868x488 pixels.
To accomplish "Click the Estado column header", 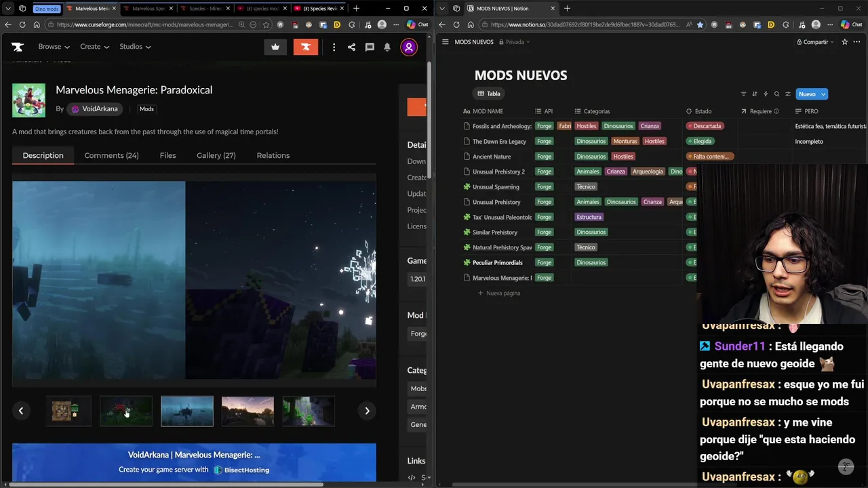I will (x=698, y=111).
